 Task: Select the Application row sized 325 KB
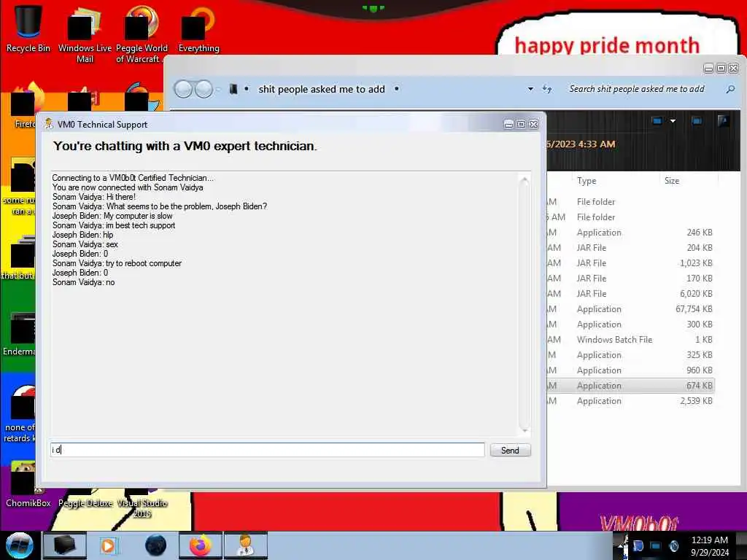(x=630, y=355)
